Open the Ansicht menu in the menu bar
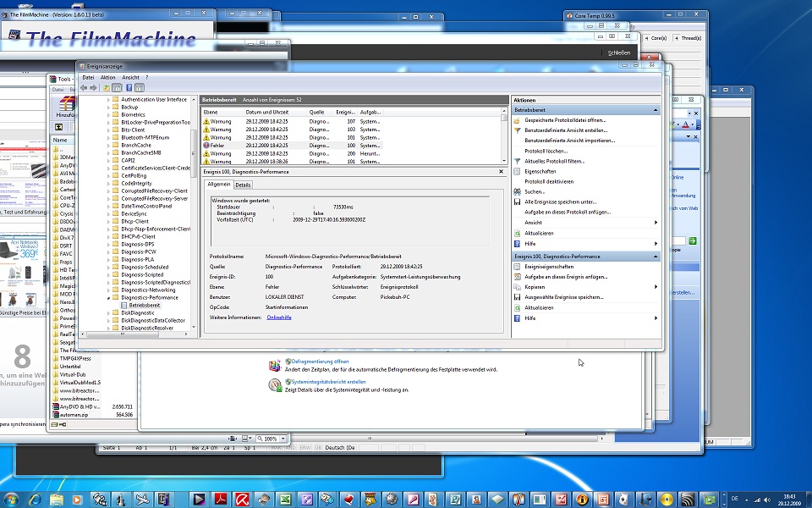 coord(130,78)
